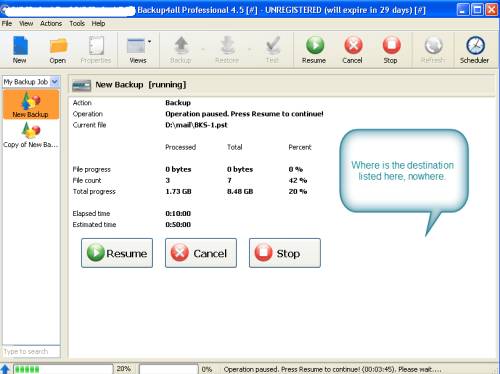Screen dimensions: 500x374
Task: Open the Actions menu
Action: (x=51, y=23)
